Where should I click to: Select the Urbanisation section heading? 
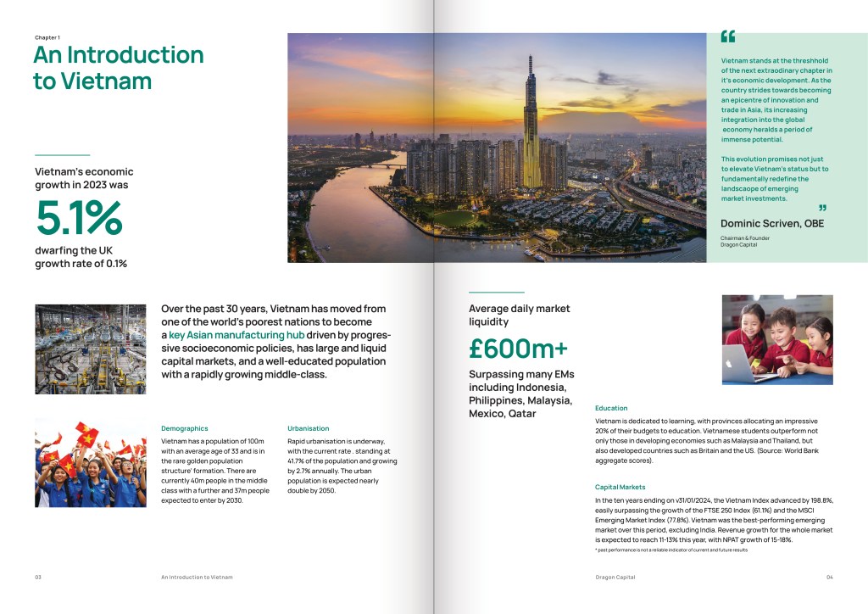(x=309, y=428)
